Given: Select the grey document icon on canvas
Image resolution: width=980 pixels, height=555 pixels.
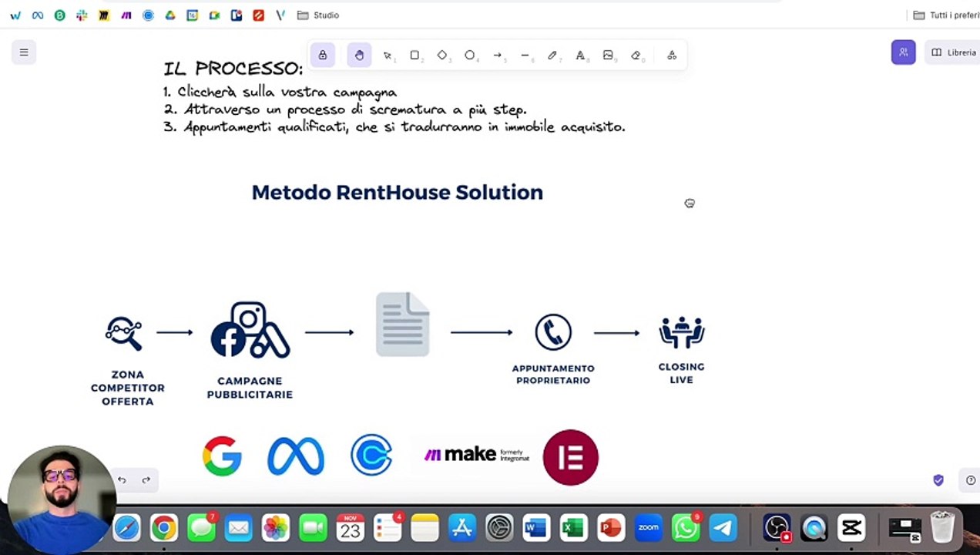Looking at the screenshot, I should pos(402,325).
